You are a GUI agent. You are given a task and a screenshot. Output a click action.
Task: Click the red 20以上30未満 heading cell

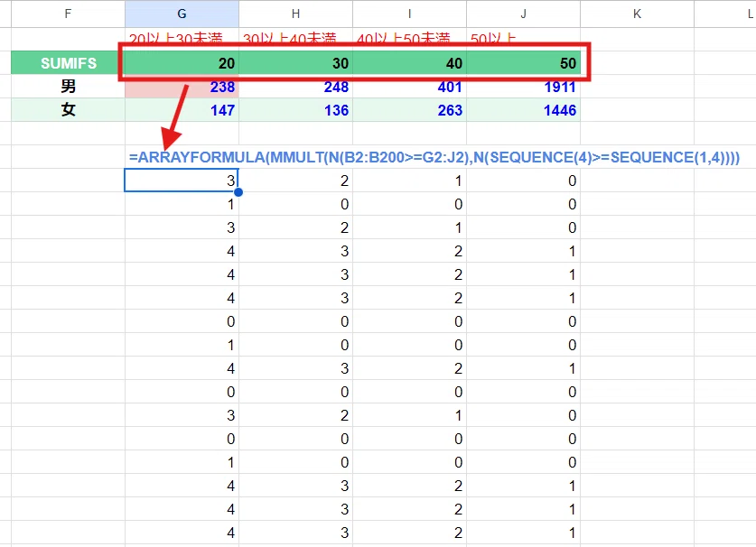point(182,39)
